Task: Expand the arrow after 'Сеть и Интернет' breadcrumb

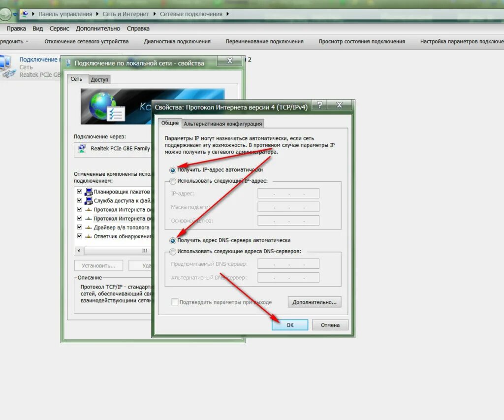Action: point(155,14)
